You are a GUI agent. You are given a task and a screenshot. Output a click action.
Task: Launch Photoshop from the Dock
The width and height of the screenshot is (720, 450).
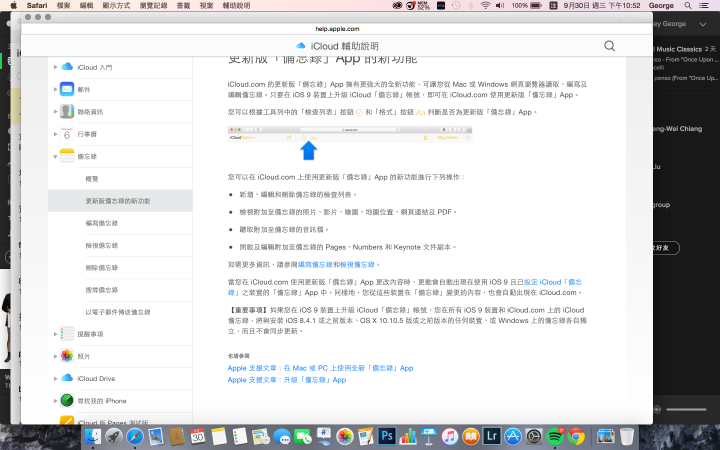[x=387, y=436]
